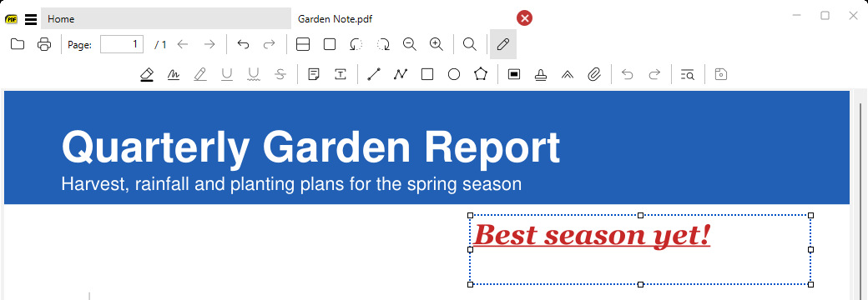Select the Circle shape tool
This screenshot has width=868, height=300.
point(454,75)
